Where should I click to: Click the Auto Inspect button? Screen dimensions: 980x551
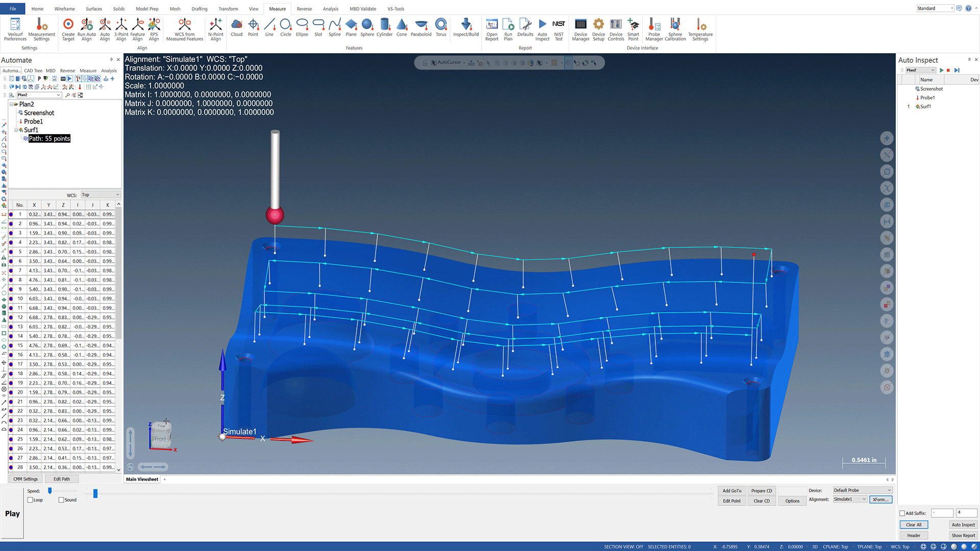point(963,524)
